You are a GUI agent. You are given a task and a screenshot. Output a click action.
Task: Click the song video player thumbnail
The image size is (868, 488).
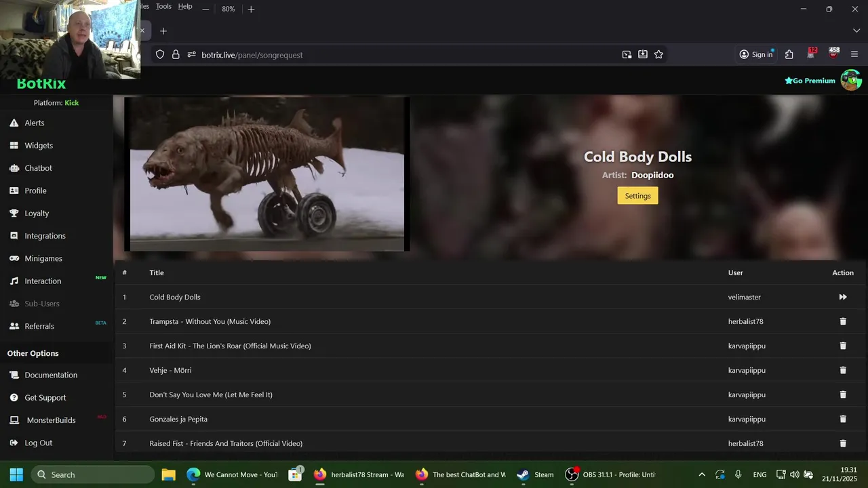click(x=267, y=174)
